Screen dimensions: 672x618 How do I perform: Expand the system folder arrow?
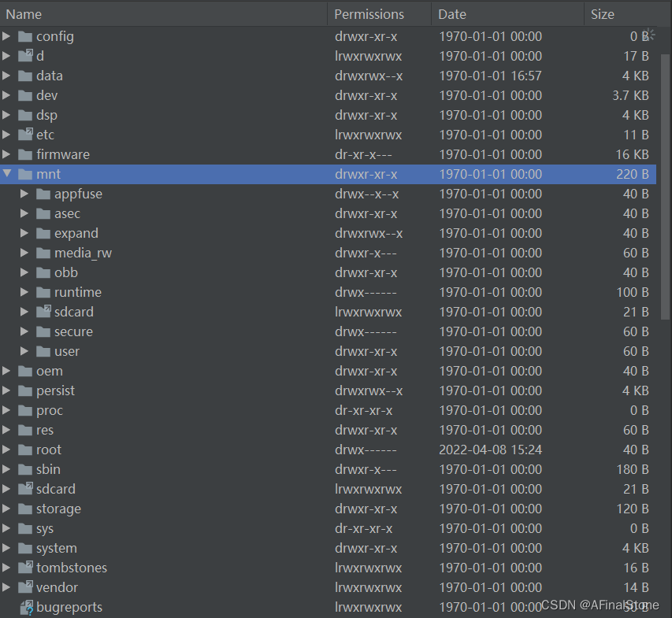[x=6, y=548]
